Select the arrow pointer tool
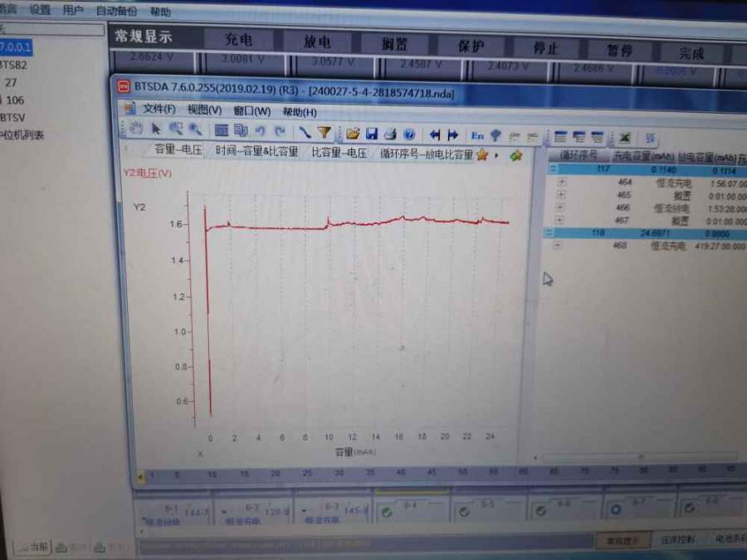 click(156, 129)
